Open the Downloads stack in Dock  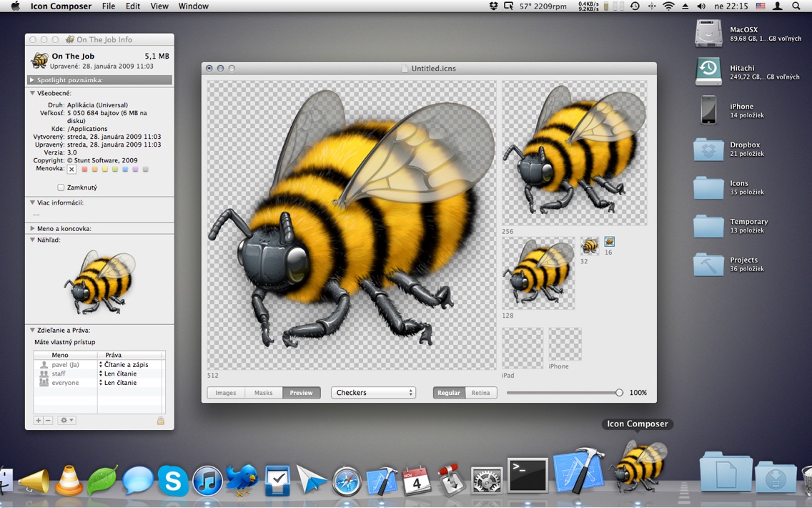click(776, 476)
